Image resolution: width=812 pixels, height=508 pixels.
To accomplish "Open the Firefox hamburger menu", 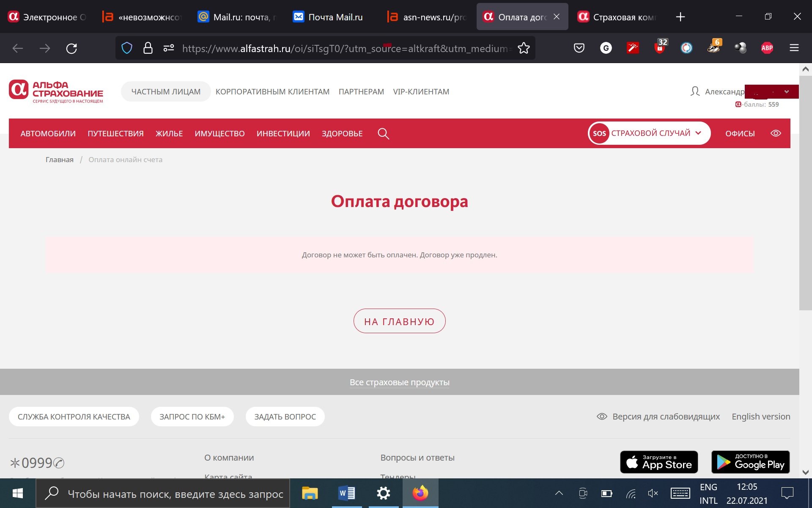I will tap(794, 48).
